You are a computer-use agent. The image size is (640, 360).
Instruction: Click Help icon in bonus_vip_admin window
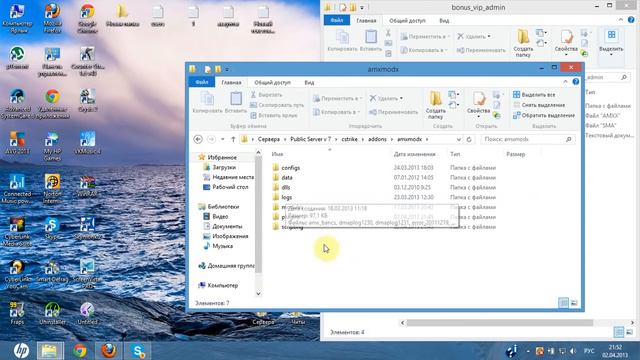[x=631, y=20]
